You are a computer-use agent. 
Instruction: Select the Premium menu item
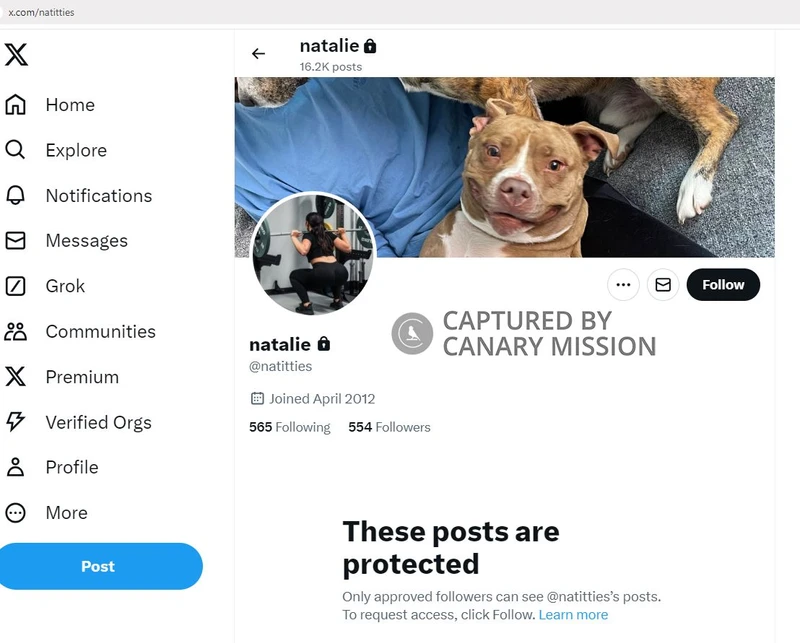[x=82, y=377]
